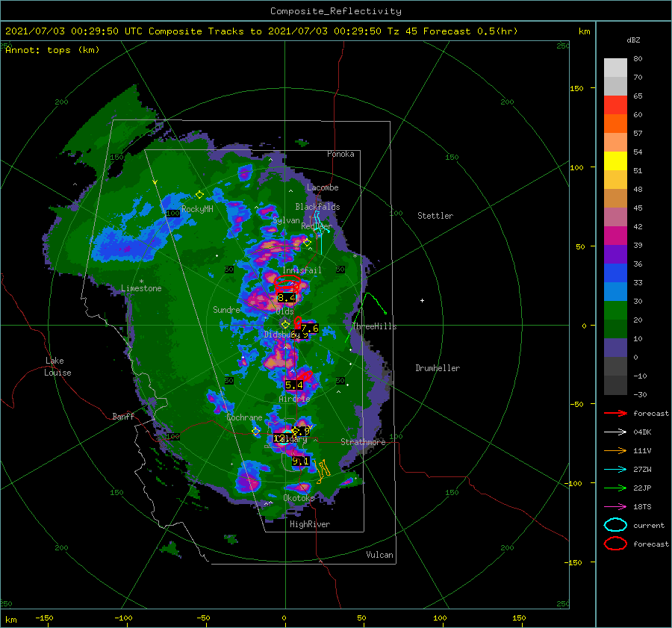Pick the slate purple 0-10 dBZ swatch
This screenshot has height=628, width=672.
click(x=615, y=348)
